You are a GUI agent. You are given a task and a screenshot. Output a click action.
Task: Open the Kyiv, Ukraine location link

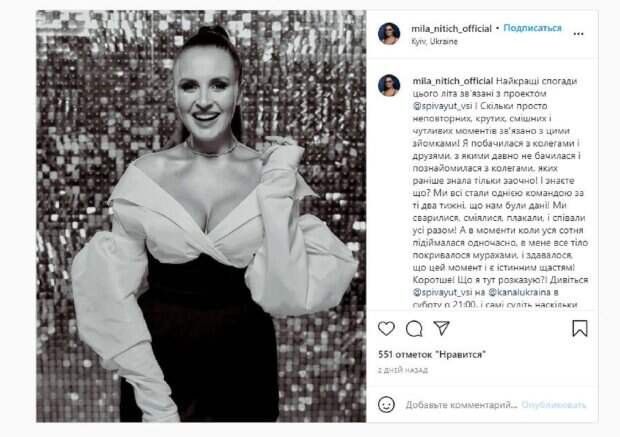pyautogui.click(x=434, y=42)
